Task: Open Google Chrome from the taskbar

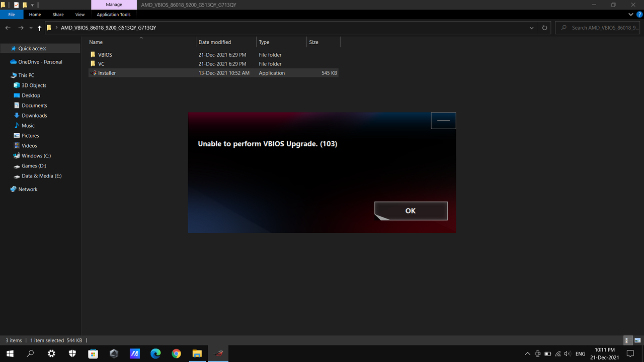Action: (176, 353)
